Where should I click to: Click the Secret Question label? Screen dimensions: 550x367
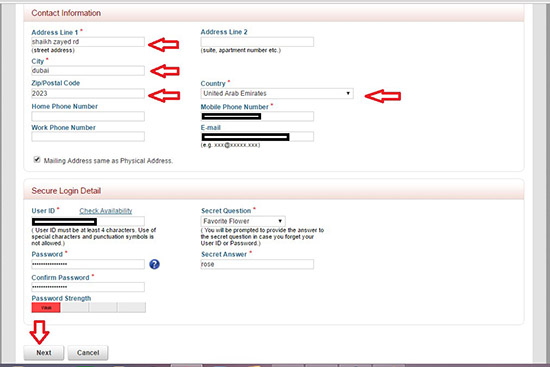[x=226, y=211]
